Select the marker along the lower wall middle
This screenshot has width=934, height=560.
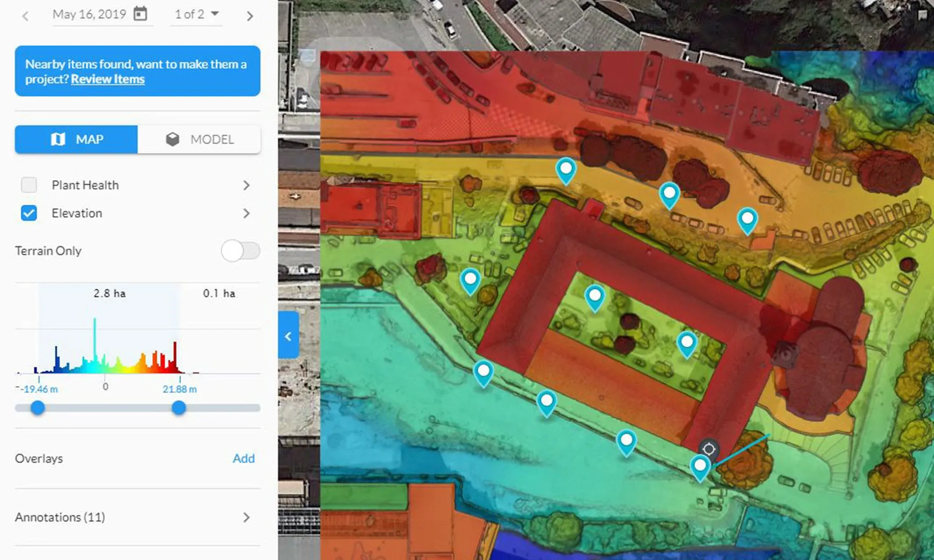click(546, 404)
